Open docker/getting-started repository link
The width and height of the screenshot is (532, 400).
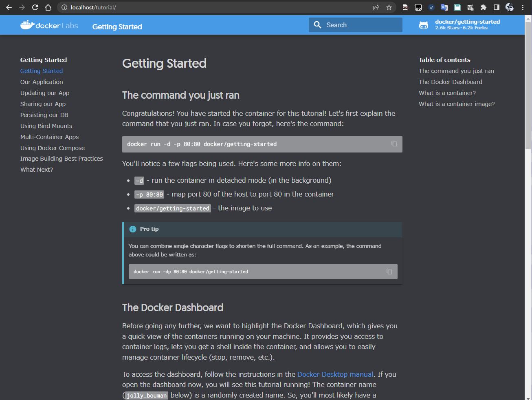(x=467, y=25)
